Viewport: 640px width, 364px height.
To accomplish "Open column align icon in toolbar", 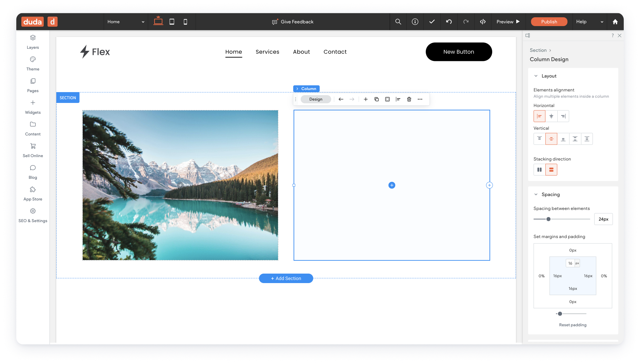I will (398, 99).
